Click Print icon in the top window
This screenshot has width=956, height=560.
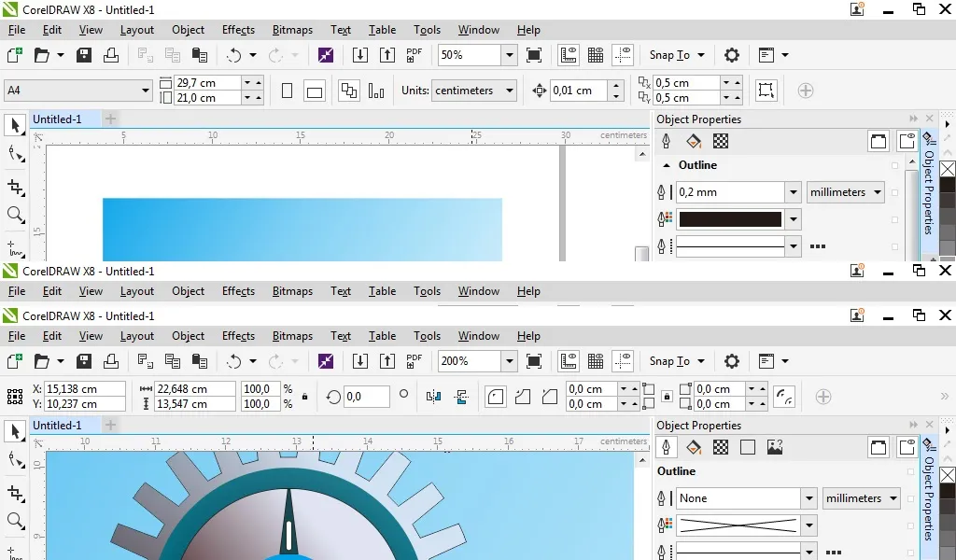coord(111,55)
